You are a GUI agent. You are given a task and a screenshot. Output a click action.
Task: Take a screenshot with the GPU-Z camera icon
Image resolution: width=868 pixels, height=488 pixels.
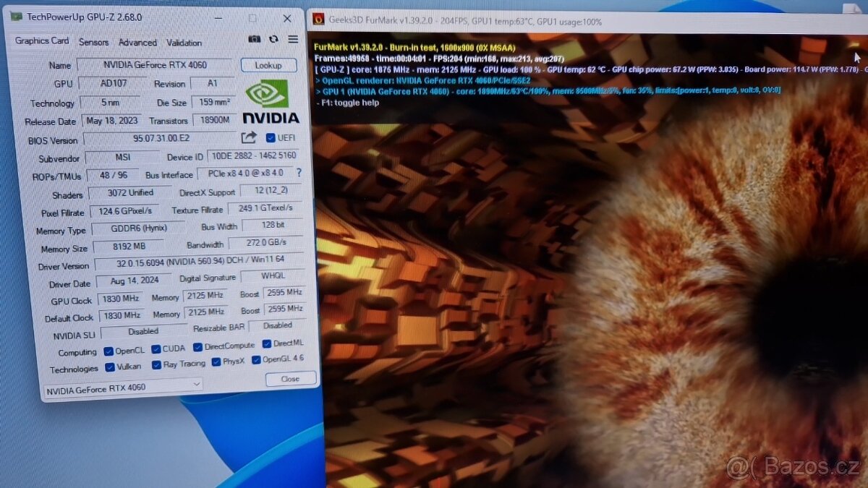254,39
